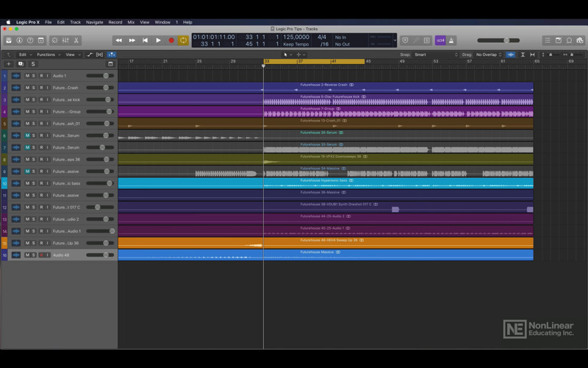This screenshot has height=368, width=588.
Task: Disable record on Audio 48 track
Action: click(41, 255)
